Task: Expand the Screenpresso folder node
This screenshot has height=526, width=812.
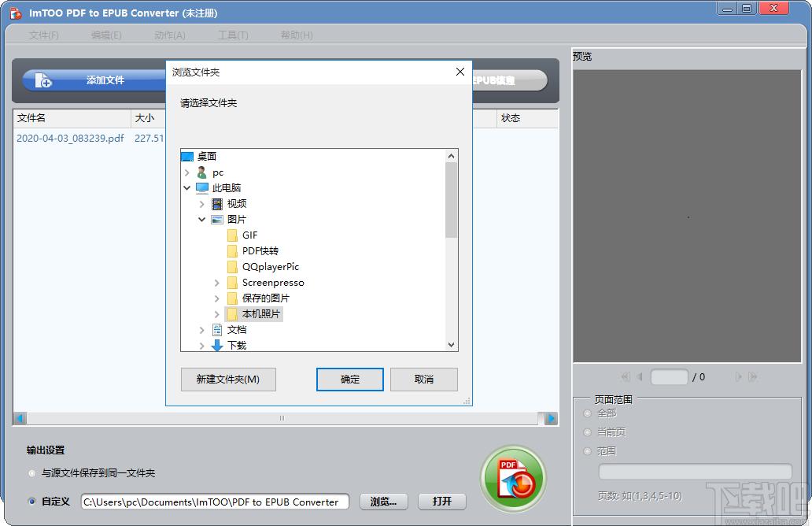Action: 217,283
